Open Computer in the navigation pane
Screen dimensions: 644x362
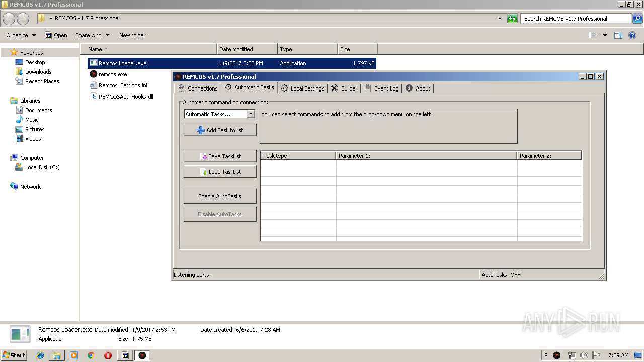[x=32, y=158]
